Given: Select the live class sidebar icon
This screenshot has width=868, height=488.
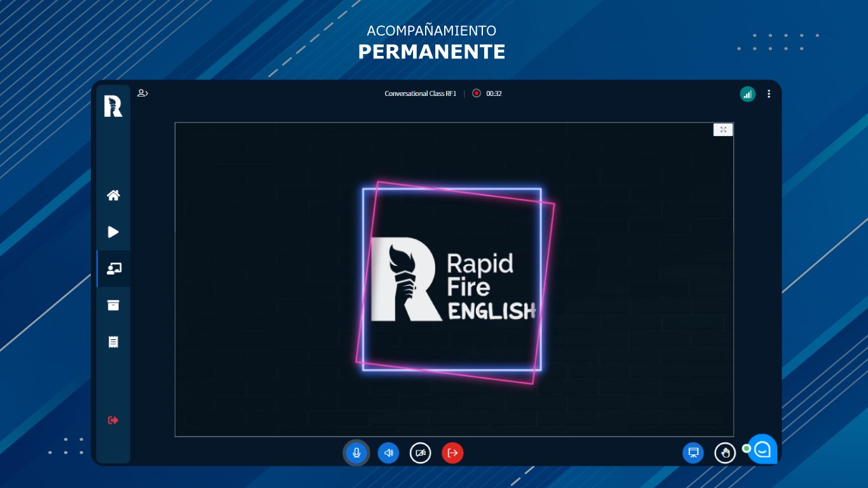Looking at the screenshot, I should [x=114, y=269].
